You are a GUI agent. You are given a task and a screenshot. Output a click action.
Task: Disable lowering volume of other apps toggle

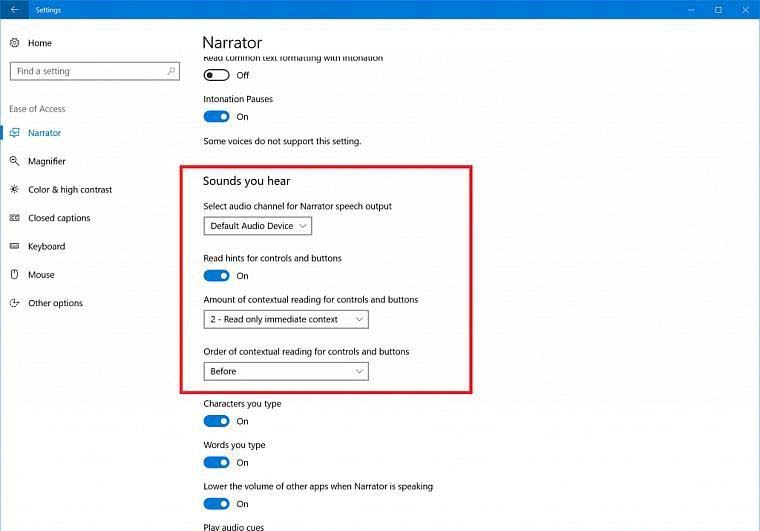216,504
